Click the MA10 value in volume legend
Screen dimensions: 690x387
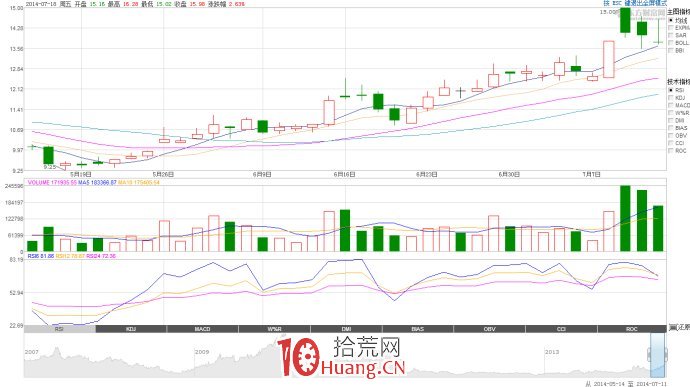138,182
